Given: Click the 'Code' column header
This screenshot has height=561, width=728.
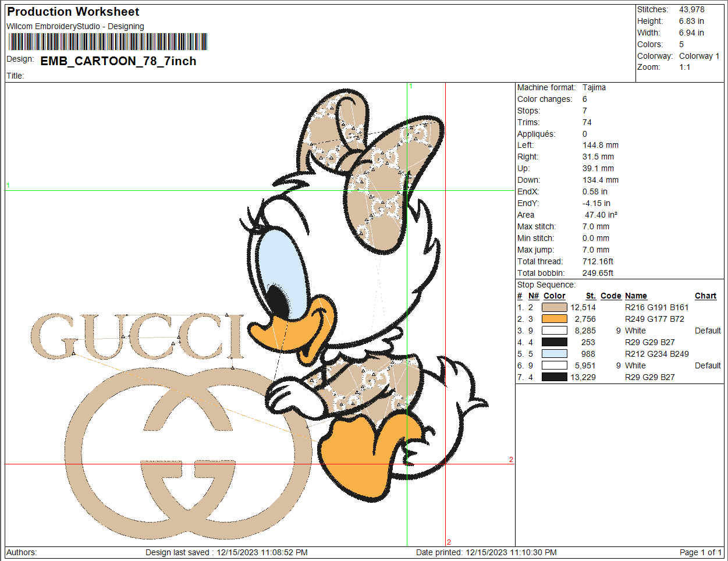Looking at the screenshot, I should [x=611, y=296].
